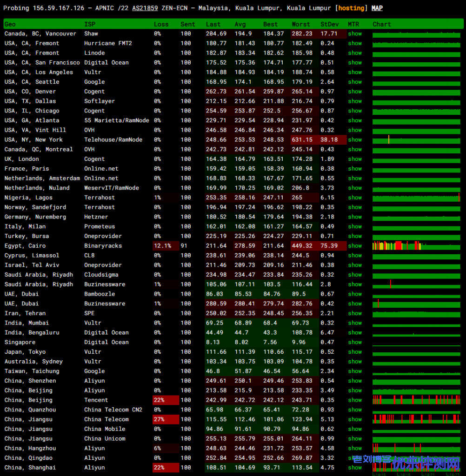Click the Egypt, Cairo latency chart
Viewport: 466px width, 476px height.
[x=416, y=246]
